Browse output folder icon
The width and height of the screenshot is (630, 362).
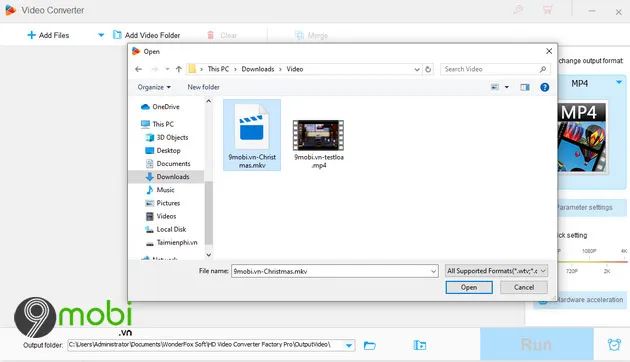370,345
